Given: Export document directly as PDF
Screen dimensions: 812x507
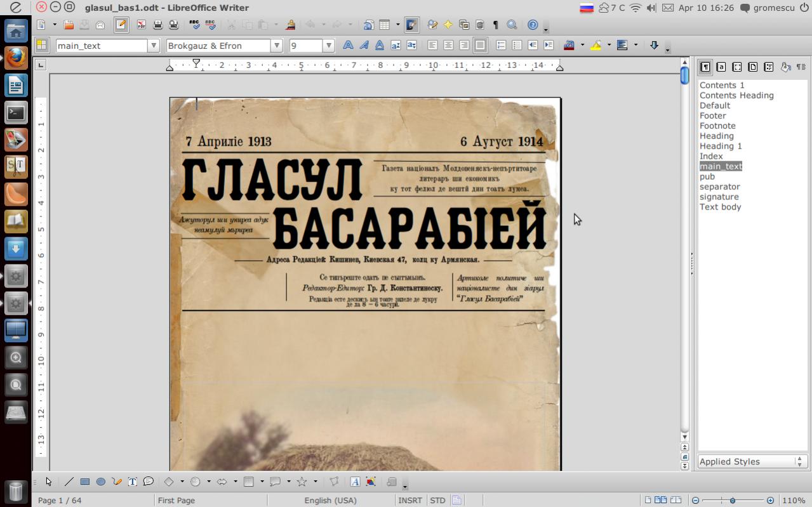Looking at the screenshot, I should coord(141,25).
